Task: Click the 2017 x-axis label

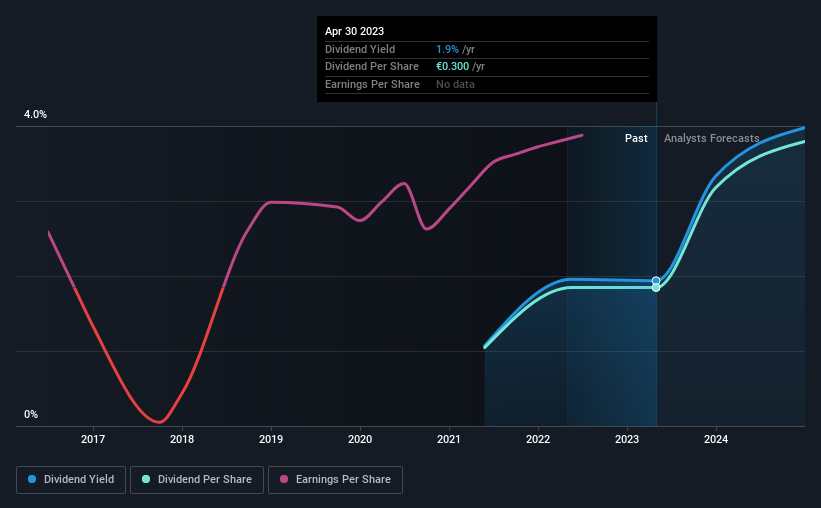Action: pos(93,439)
